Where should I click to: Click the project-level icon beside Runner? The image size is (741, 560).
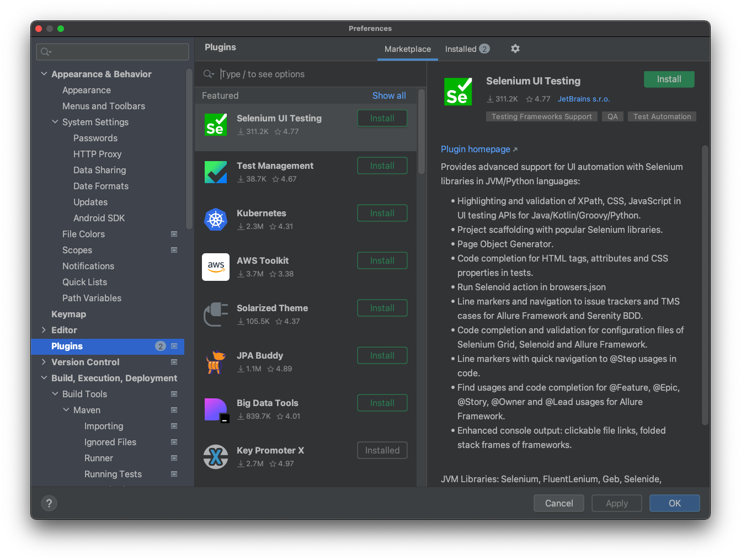click(x=174, y=458)
